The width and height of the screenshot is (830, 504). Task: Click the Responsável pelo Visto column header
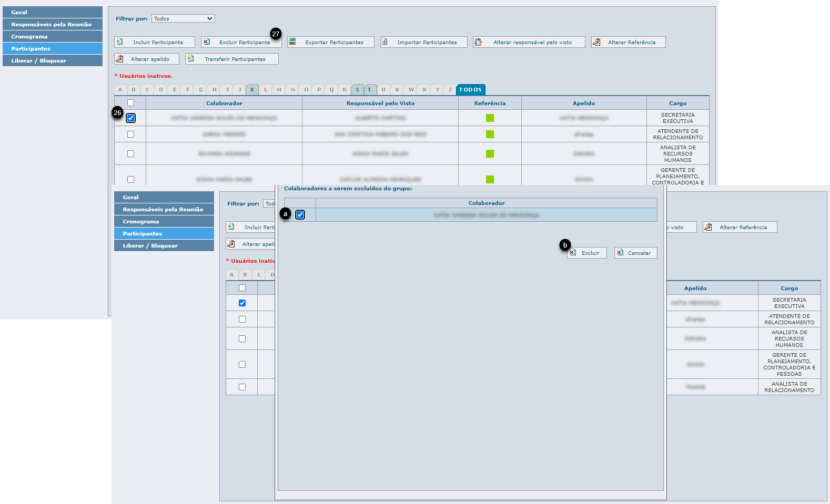click(380, 104)
